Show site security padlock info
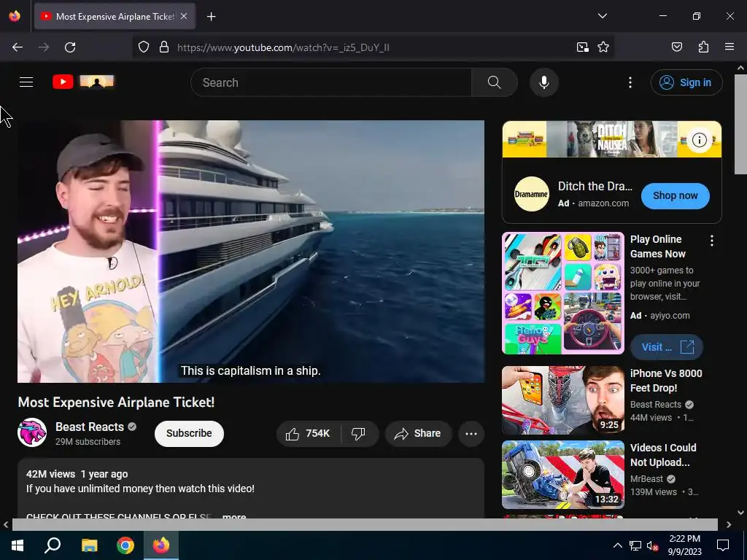 tap(164, 47)
